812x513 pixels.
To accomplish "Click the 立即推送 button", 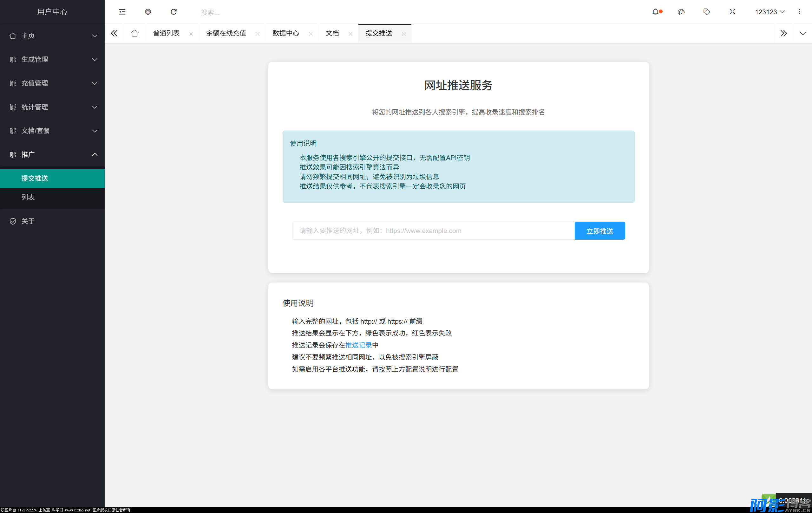I will [x=599, y=231].
